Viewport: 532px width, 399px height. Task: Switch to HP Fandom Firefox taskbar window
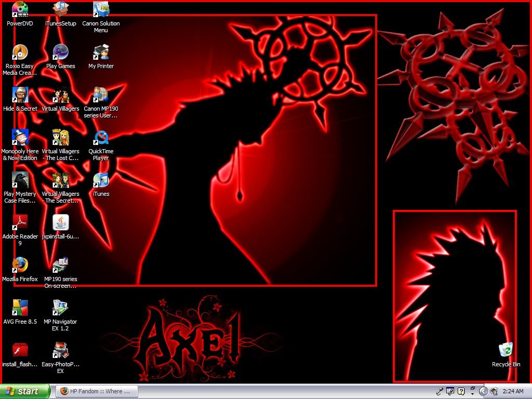[x=97, y=391]
